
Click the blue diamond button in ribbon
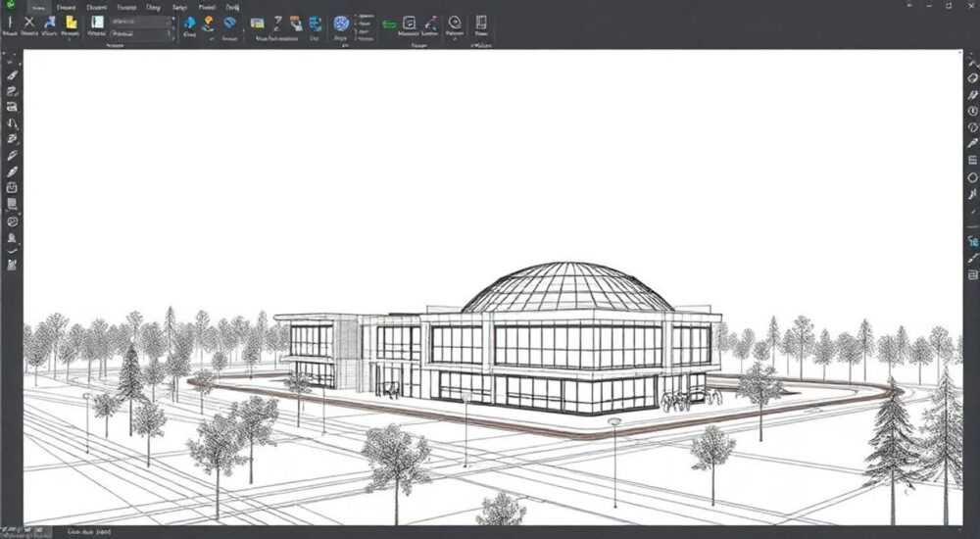(x=230, y=23)
